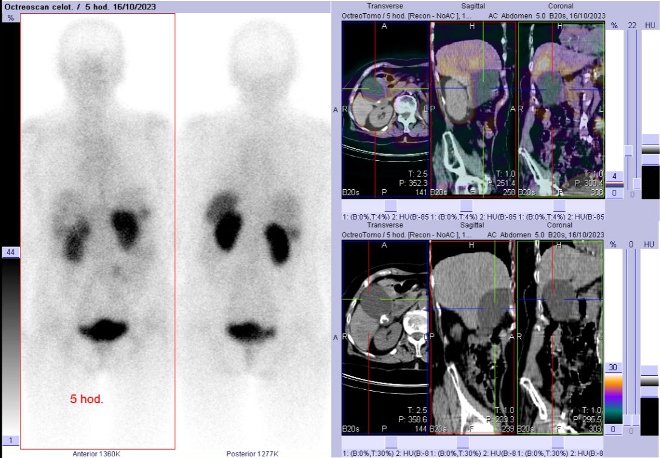Move the lower coronal slice slider handle
Screen dimensions: 660x458
pyautogui.click(x=557, y=442)
